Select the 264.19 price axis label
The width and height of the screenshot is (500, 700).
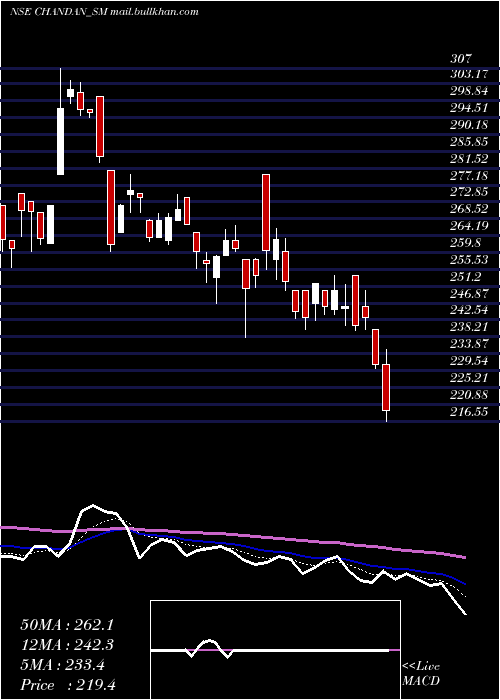click(469, 226)
